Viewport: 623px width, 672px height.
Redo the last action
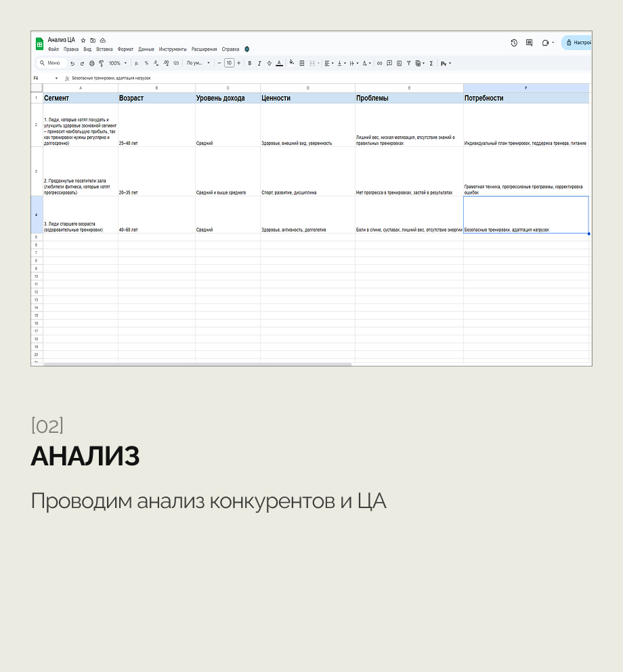click(82, 64)
